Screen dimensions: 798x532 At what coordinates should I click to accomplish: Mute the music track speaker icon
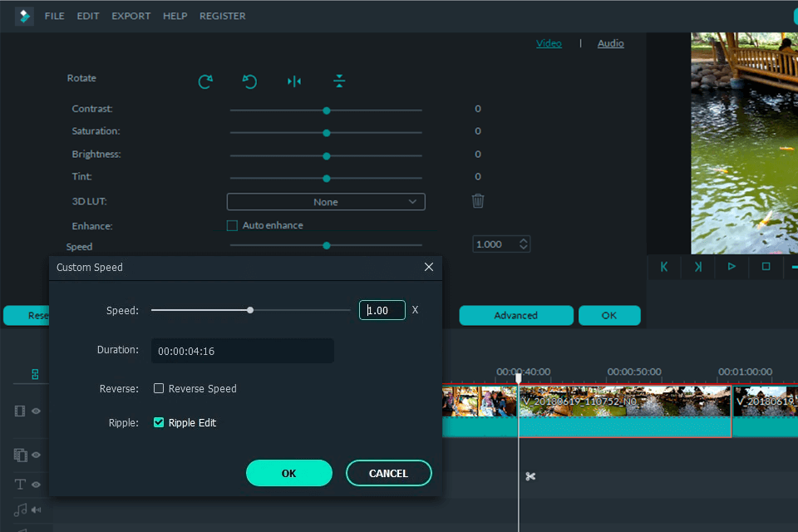click(x=36, y=510)
